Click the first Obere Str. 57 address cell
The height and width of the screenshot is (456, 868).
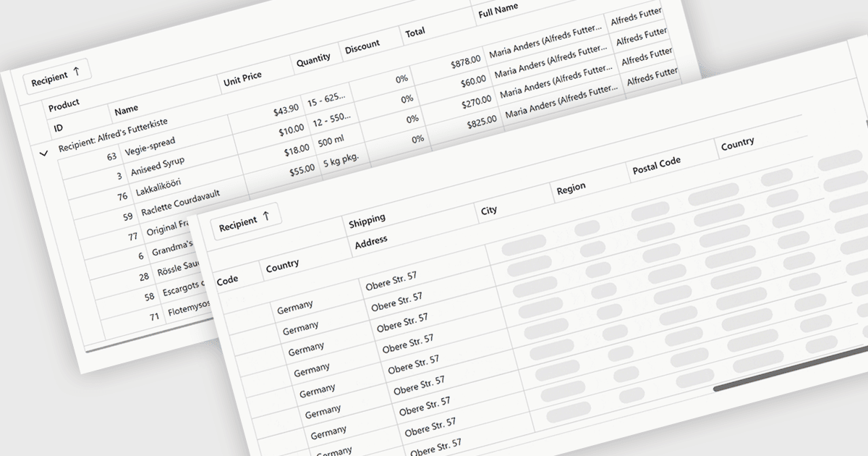[391, 282]
